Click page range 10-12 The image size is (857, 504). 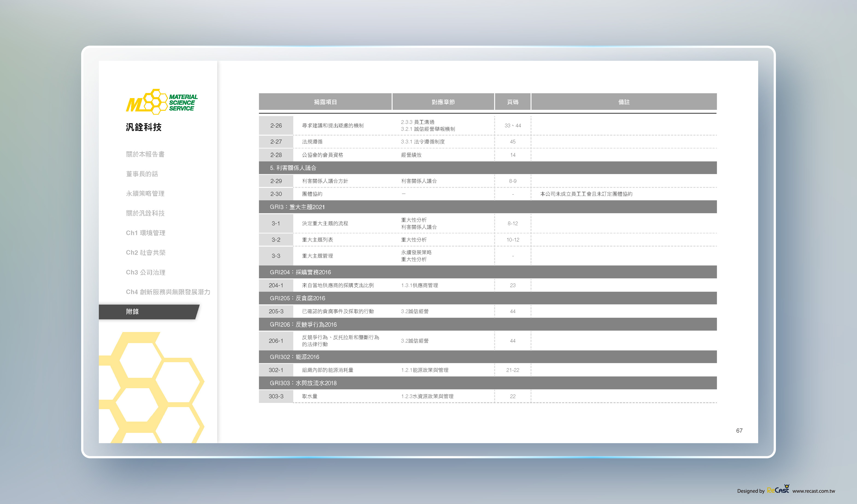point(513,240)
